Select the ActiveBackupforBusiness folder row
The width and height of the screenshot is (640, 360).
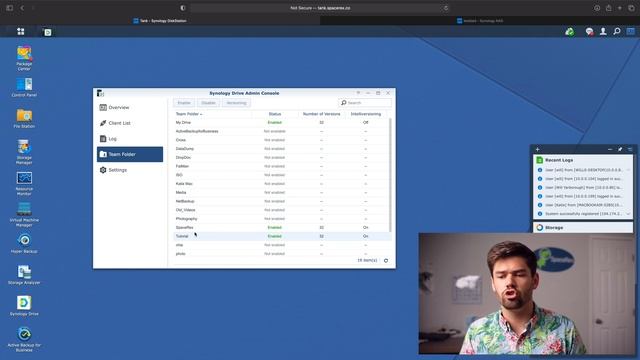point(281,131)
